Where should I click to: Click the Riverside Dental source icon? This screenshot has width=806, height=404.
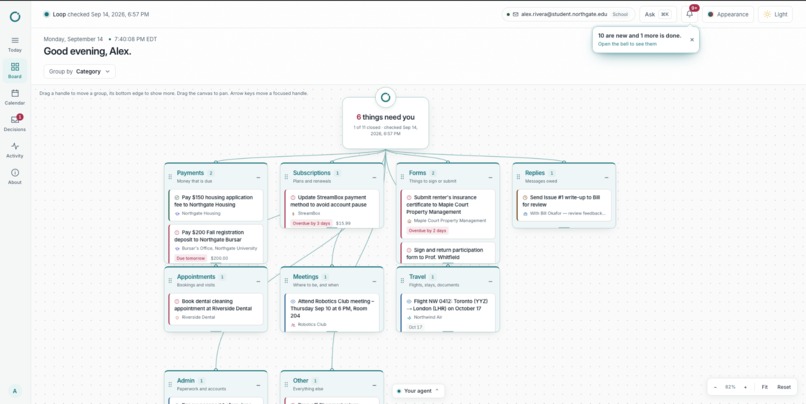pyautogui.click(x=177, y=318)
